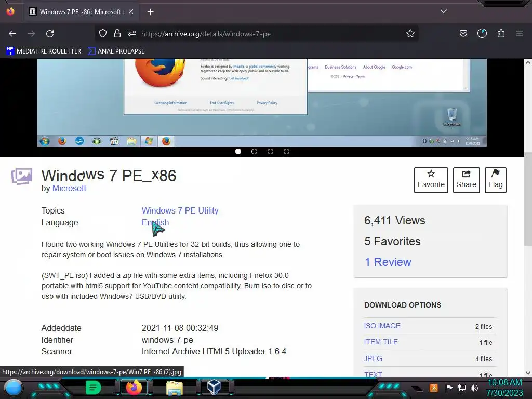Open the Start orb in the taskbar

click(14, 388)
